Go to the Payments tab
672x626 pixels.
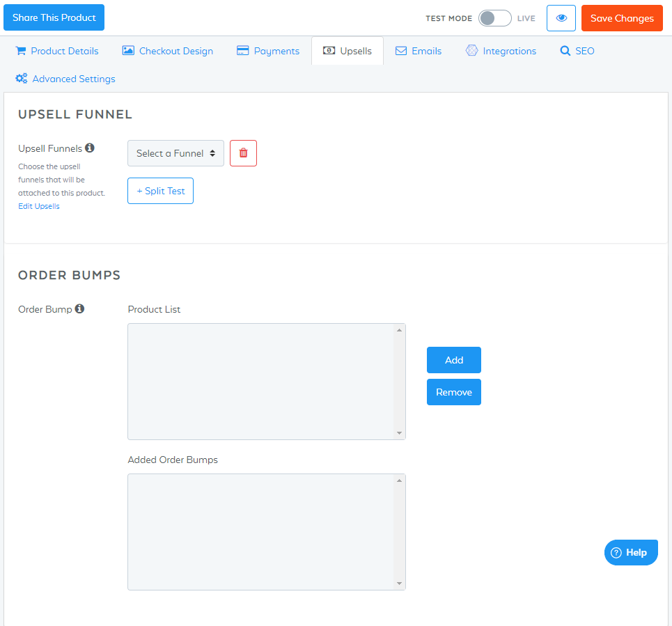coord(268,51)
